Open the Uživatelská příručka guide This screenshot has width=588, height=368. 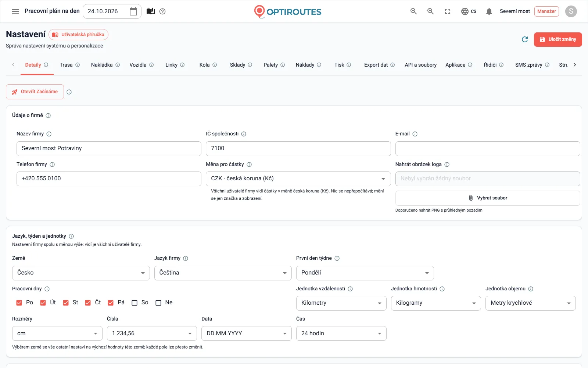click(x=78, y=35)
